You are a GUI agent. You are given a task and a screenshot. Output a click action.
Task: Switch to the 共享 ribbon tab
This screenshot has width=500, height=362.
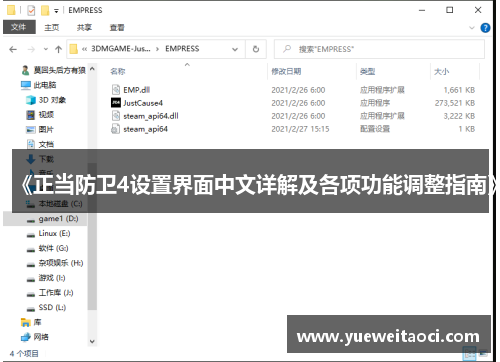coord(84,28)
